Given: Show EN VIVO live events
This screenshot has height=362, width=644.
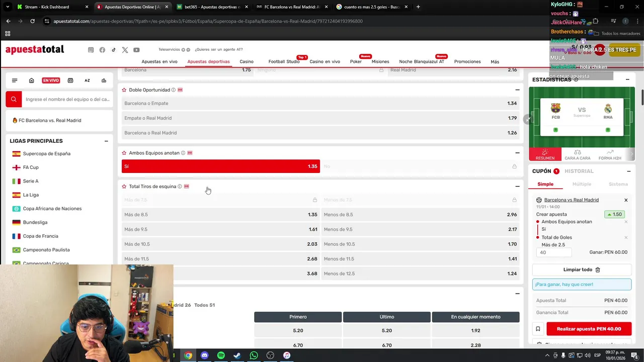Looking at the screenshot, I should pyautogui.click(x=51, y=80).
